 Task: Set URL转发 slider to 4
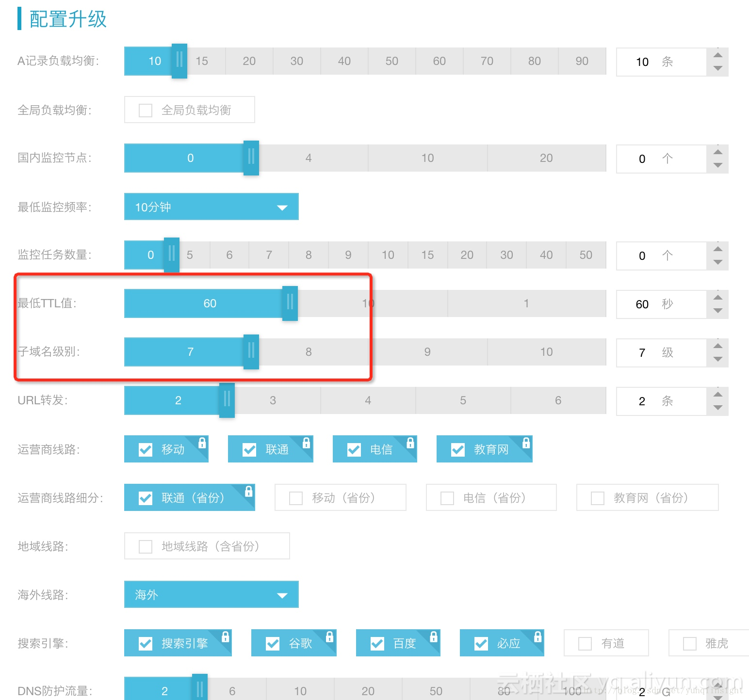point(368,400)
